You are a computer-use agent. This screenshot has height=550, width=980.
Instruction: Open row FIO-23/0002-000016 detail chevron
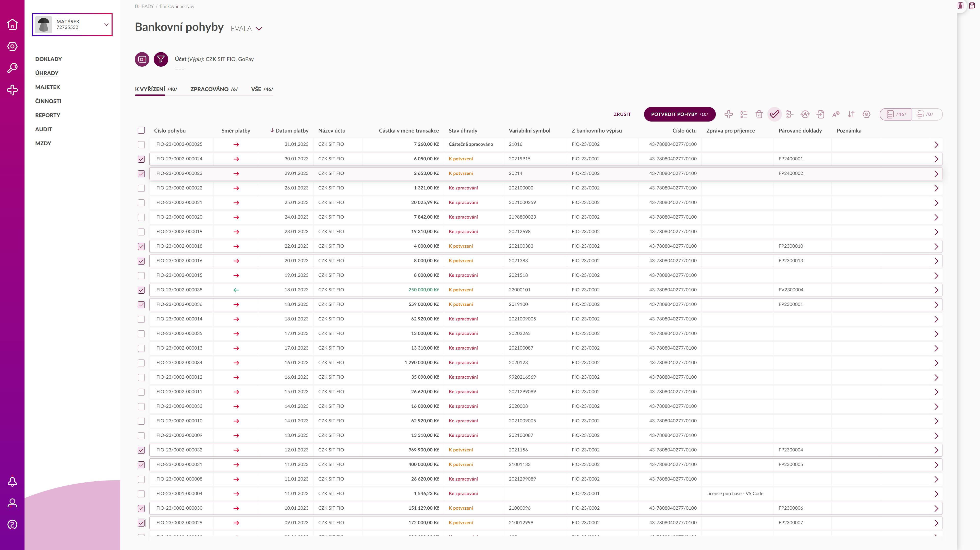[x=936, y=261]
